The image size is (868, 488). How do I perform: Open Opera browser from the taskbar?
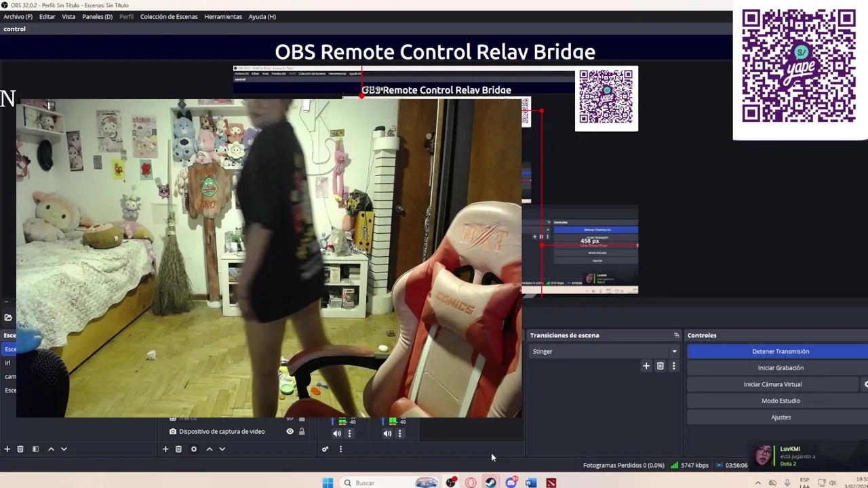(471, 483)
